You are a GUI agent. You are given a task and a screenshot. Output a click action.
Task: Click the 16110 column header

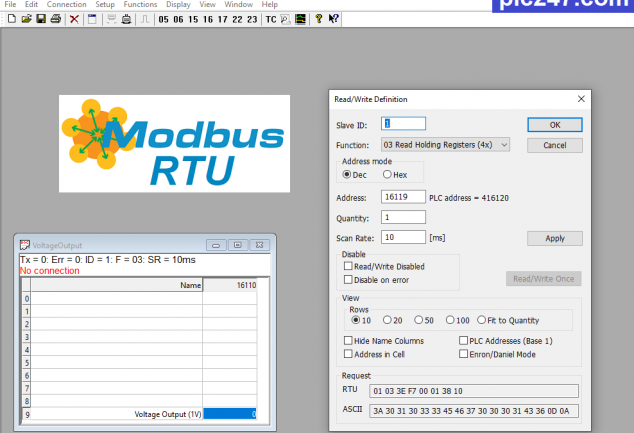(230, 285)
